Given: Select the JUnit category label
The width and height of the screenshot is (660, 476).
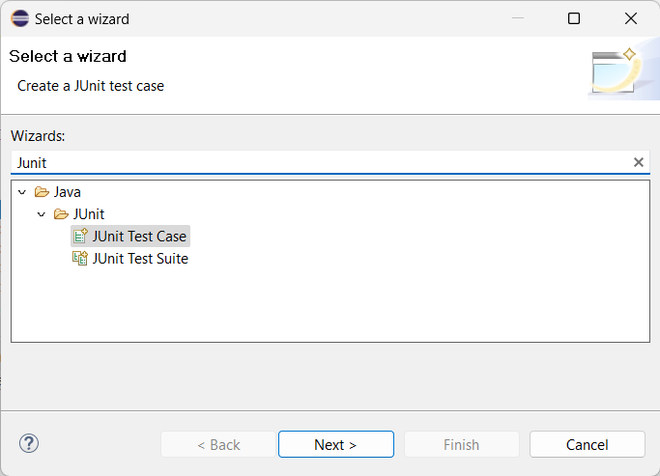Looking at the screenshot, I should pos(88,214).
